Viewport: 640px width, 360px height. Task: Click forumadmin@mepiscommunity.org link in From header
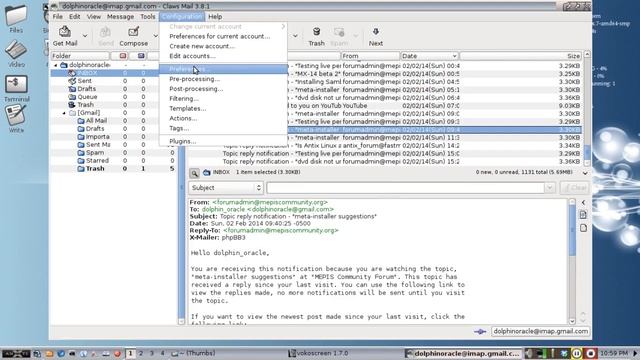[x=270, y=202]
